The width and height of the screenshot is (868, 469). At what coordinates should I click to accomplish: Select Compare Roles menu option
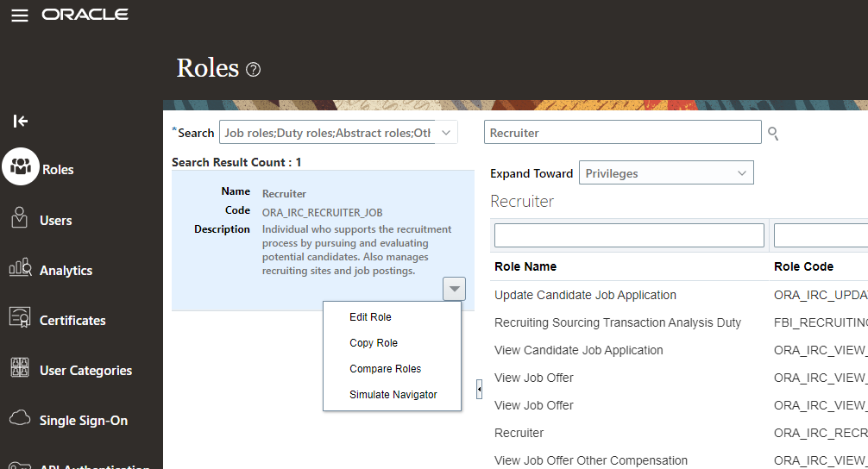click(385, 369)
